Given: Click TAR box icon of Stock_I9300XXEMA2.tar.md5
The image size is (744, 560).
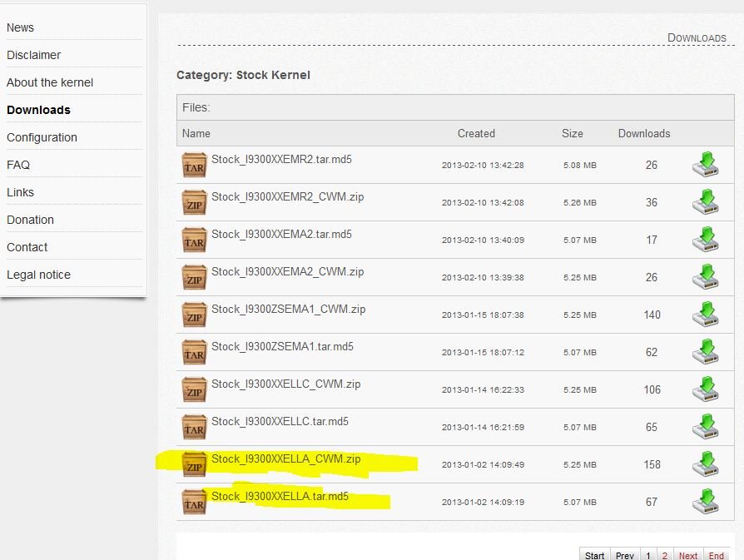Looking at the screenshot, I should [x=195, y=240].
